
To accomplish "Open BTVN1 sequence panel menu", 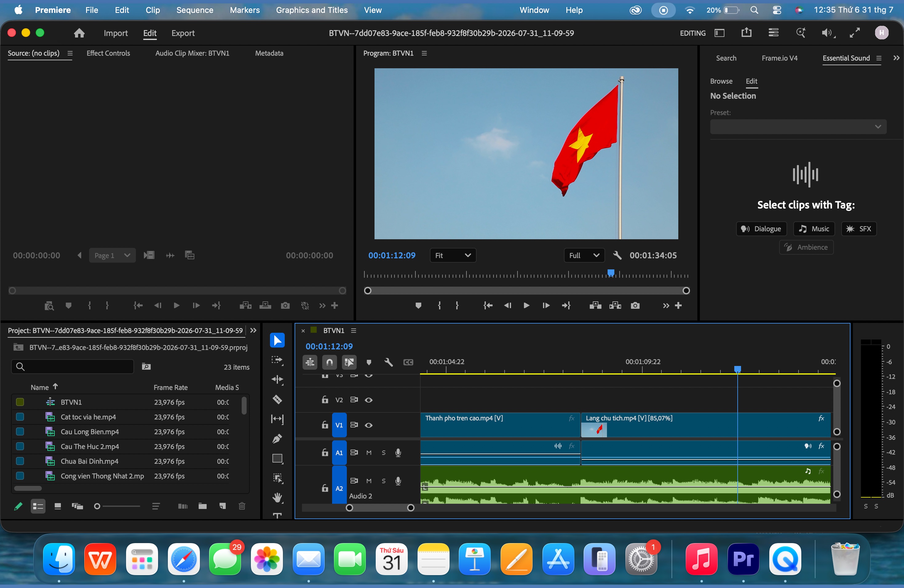I will 354,331.
